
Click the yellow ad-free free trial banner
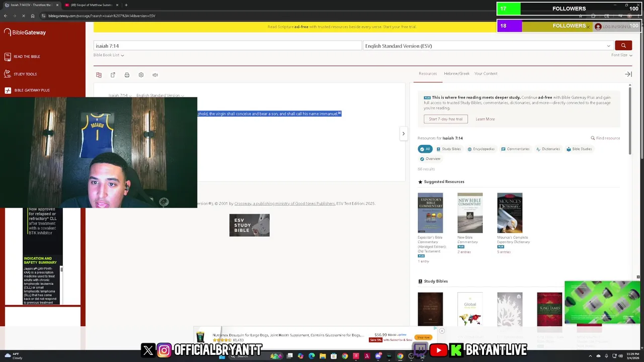(342, 27)
